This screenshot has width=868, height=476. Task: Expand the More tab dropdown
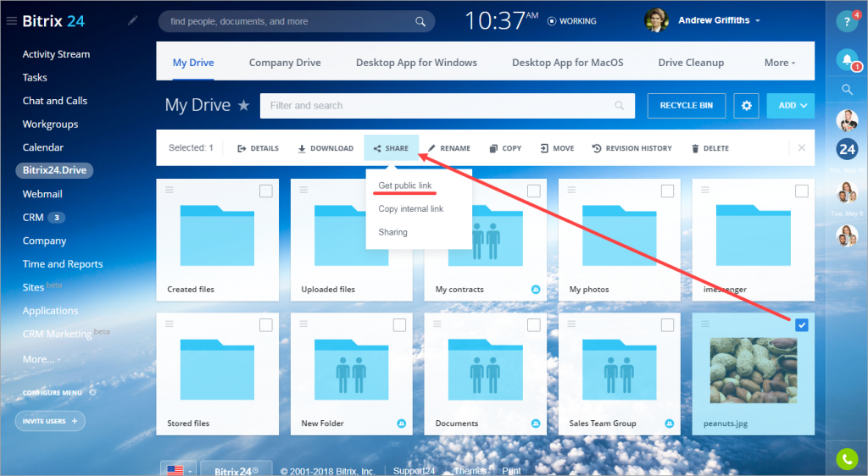coord(780,63)
